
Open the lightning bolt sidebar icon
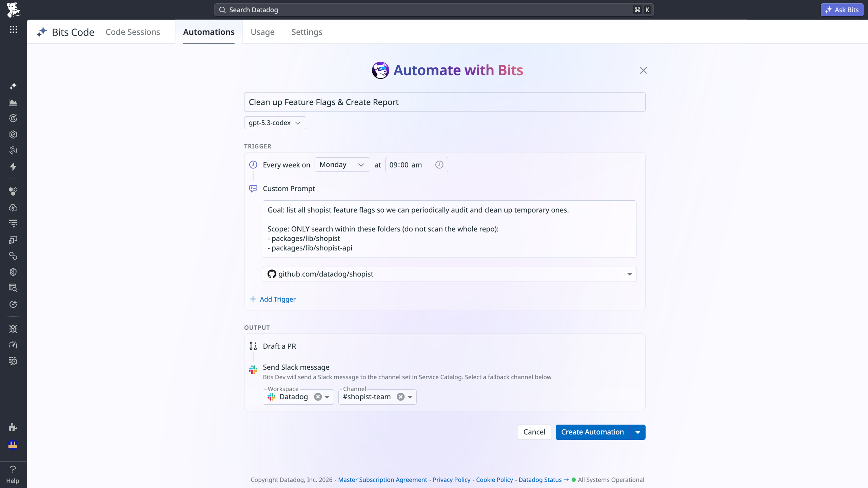click(x=13, y=167)
